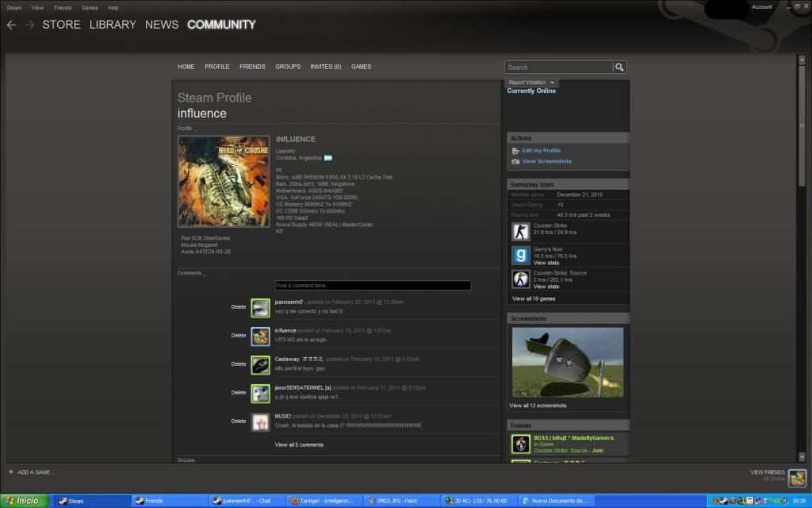812x508 pixels.
Task: Open the Counter-Strike game icon
Action: (520, 231)
